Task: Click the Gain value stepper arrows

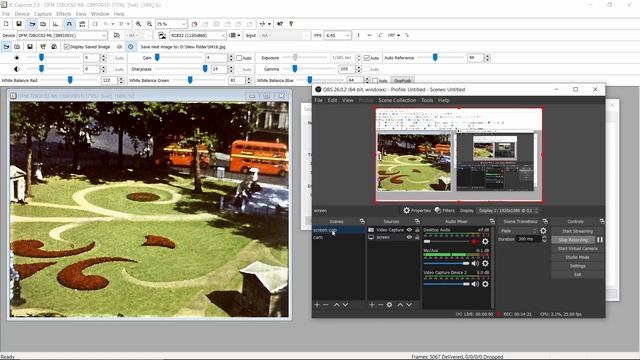Action: (231, 58)
